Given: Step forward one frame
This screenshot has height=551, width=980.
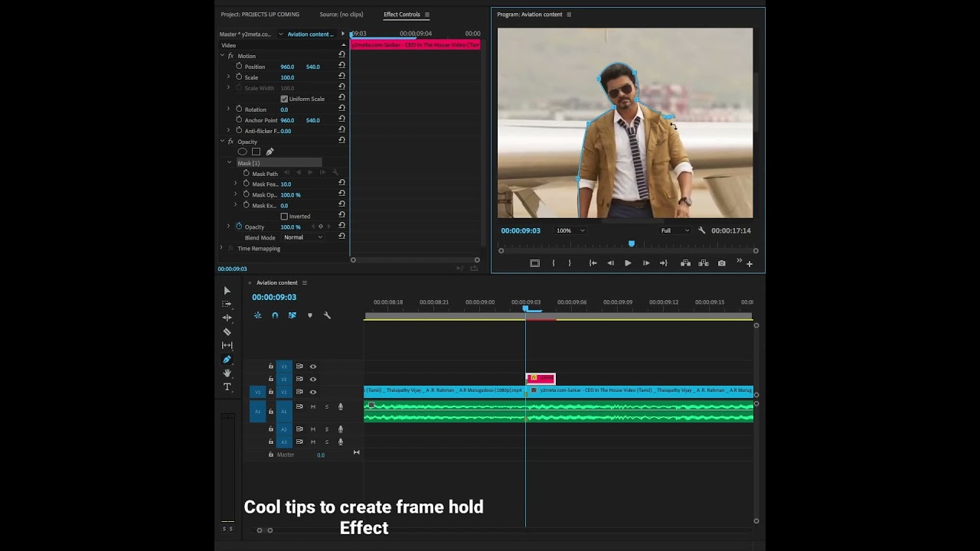Looking at the screenshot, I should pyautogui.click(x=646, y=263).
